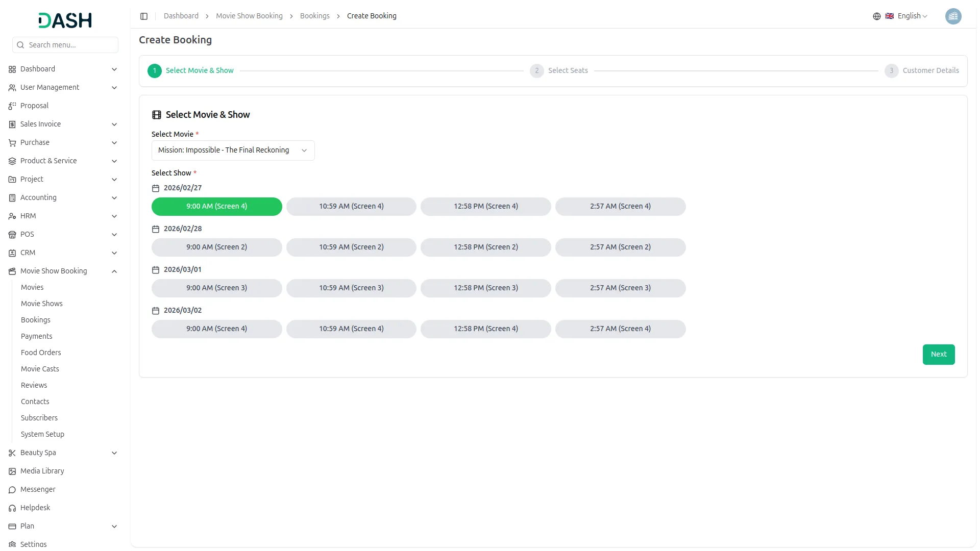Collapse the Movie Show Booking chevron

click(114, 271)
